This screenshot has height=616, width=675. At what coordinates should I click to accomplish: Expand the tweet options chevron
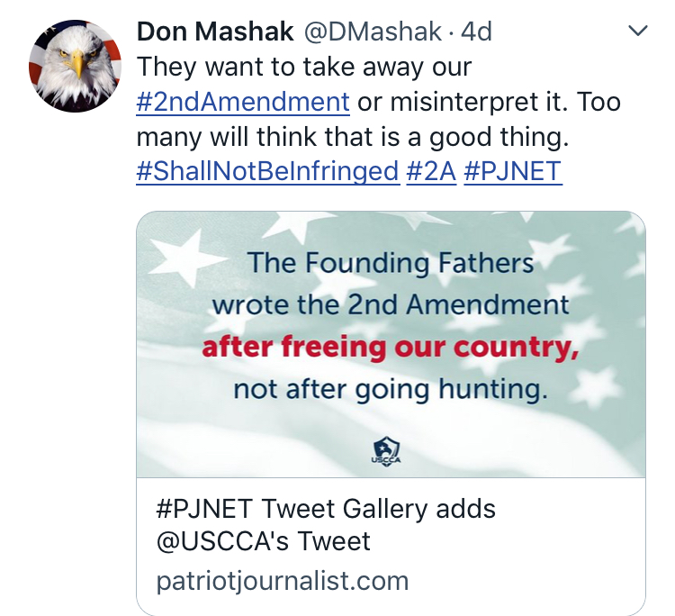tap(637, 32)
